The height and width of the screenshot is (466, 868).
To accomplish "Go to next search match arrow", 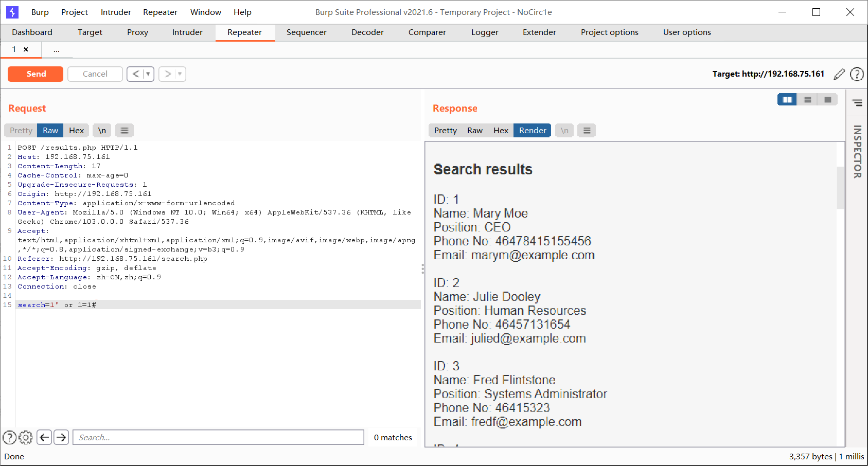I will pyautogui.click(x=61, y=438).
